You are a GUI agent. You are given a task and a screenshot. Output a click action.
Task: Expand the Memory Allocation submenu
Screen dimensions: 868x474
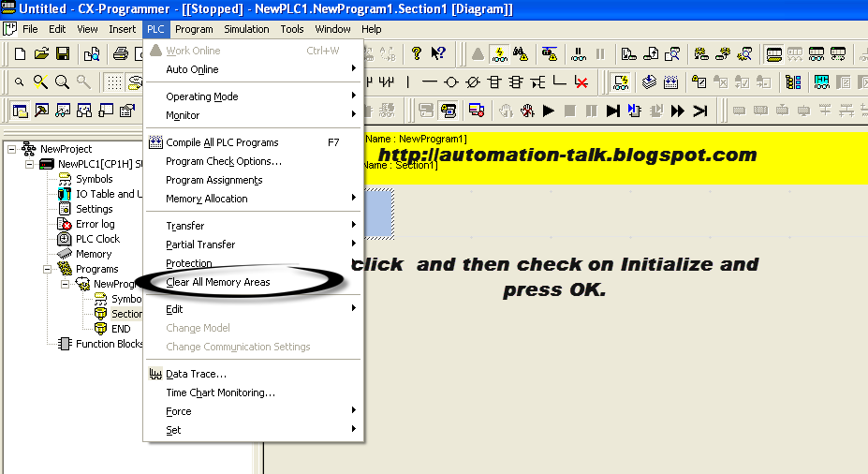(x=254, y=199)
